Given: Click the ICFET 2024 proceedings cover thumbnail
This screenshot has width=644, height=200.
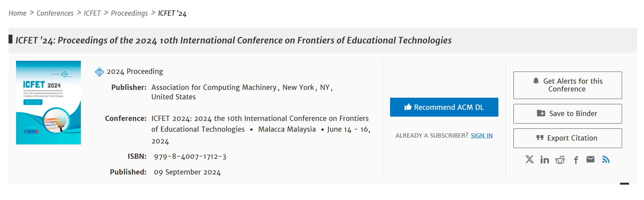Looking at the screenshot, I should pyautogui.click(x=48, y=103).
